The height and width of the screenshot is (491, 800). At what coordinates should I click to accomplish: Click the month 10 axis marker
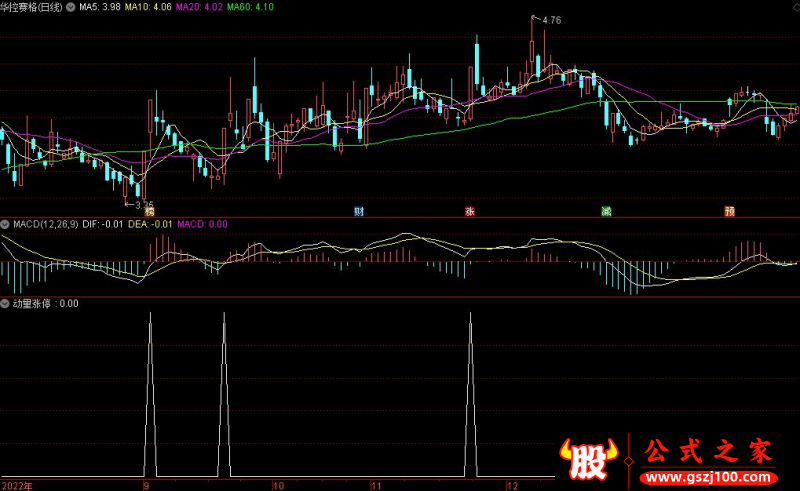tap(279, 486)
